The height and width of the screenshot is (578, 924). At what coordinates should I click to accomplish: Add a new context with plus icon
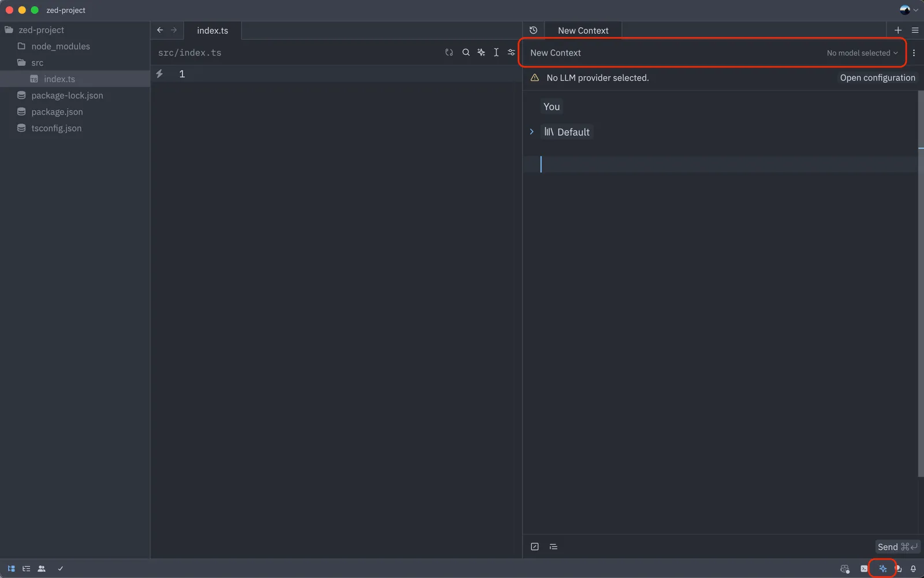898,30
